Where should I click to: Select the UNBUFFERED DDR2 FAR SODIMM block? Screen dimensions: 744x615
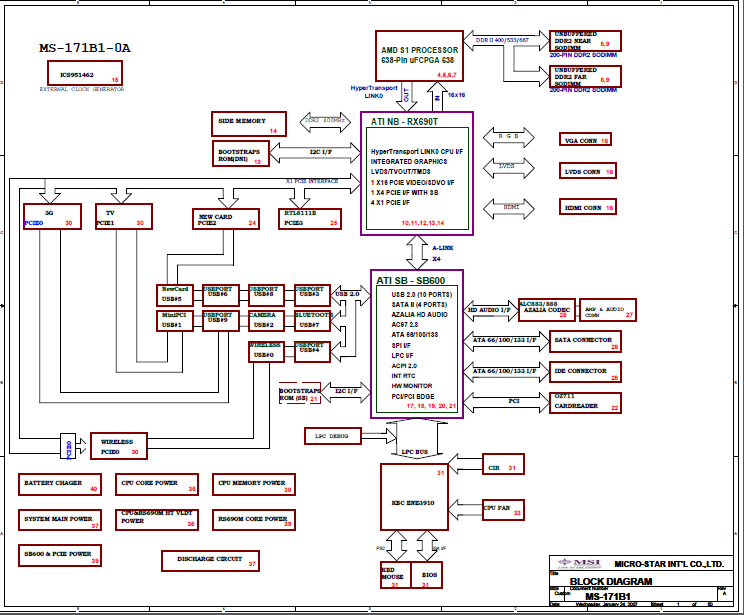pos(585,77)
